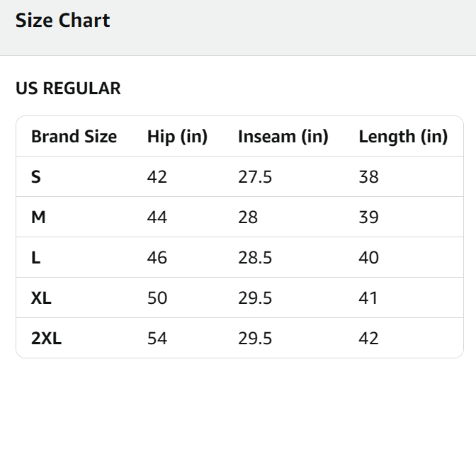Click the inseam value 28.5
This screenshot has width=476, height=476.
(x=255, y=258)
